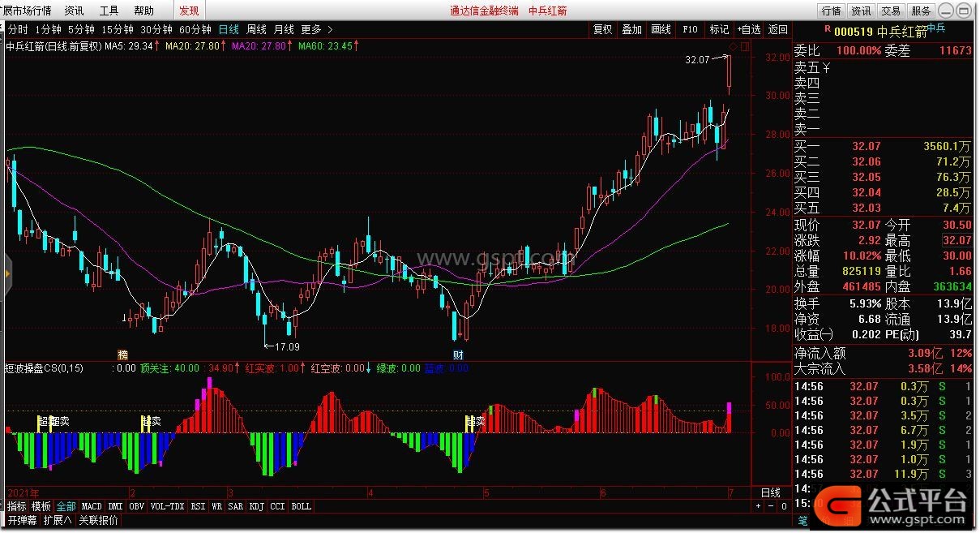Click the 复权 toolbar button
Image resolution: width=980 pixels, height=533 pixels.
pos(603,29)
